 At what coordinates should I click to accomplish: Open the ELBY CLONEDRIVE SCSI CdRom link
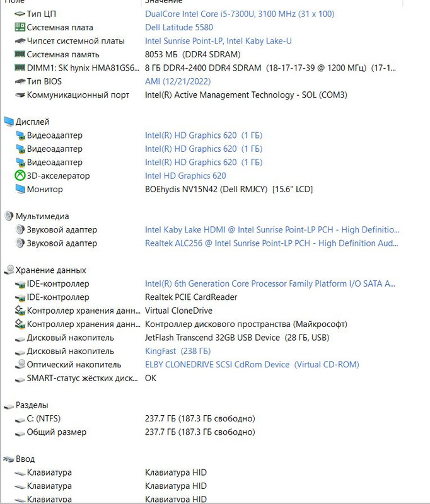252,365
